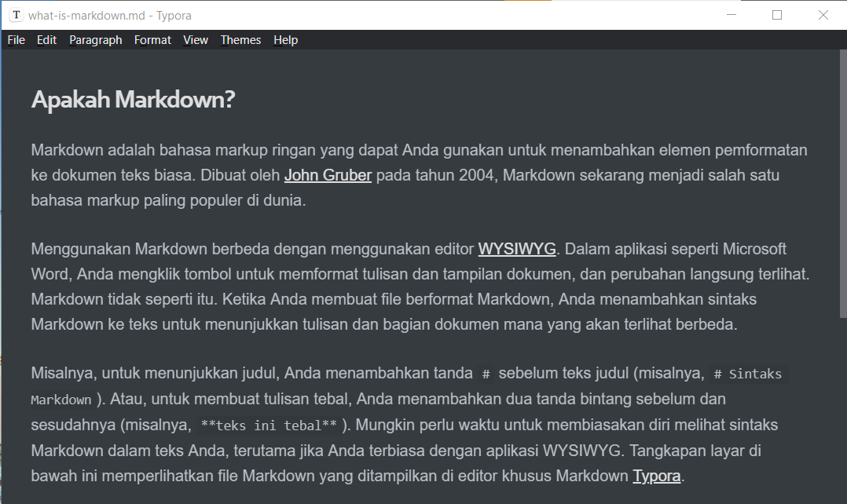Screen dimensions: 847x504
Task: Open the Paragraph menu
Action: (95, 39)
